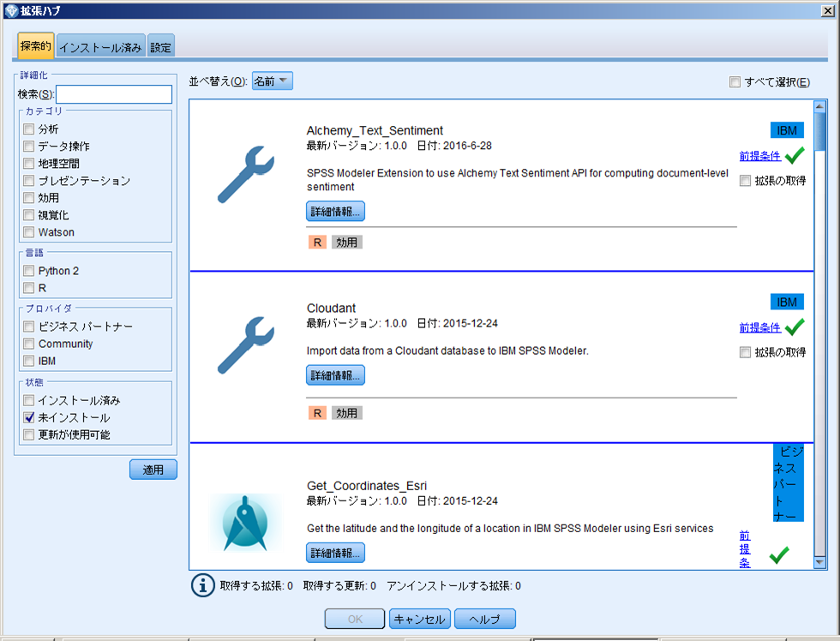Check the データ操作 category checkbox
This screenshot has height=641, width=840.
(x=29, y=147)
